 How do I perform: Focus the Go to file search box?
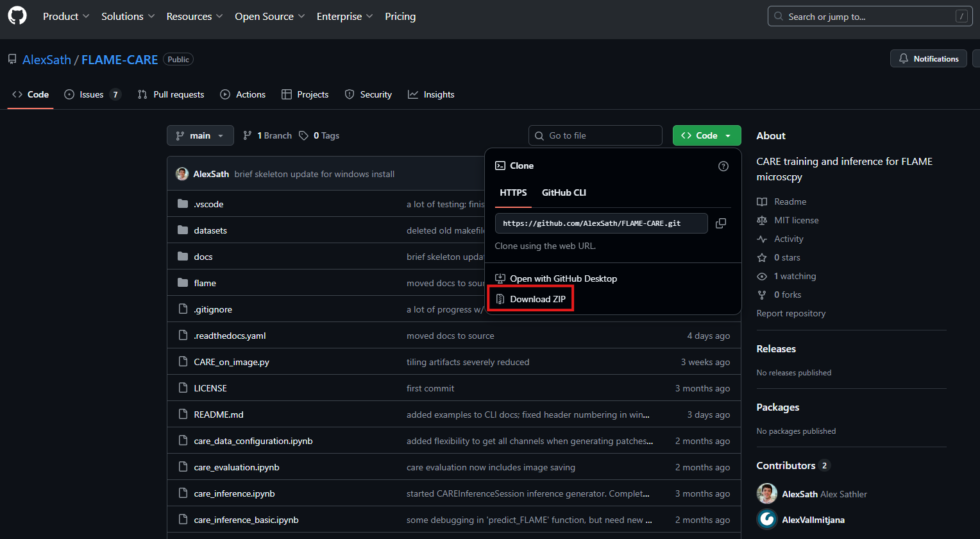tap(595, 135)
